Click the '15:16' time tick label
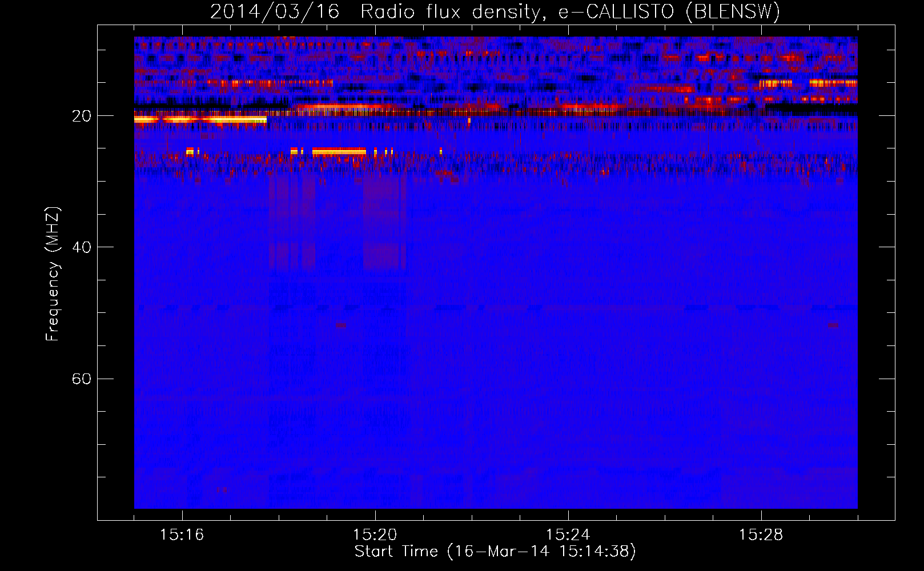This screenshot has width=924, height=571. tap(182, 534)
